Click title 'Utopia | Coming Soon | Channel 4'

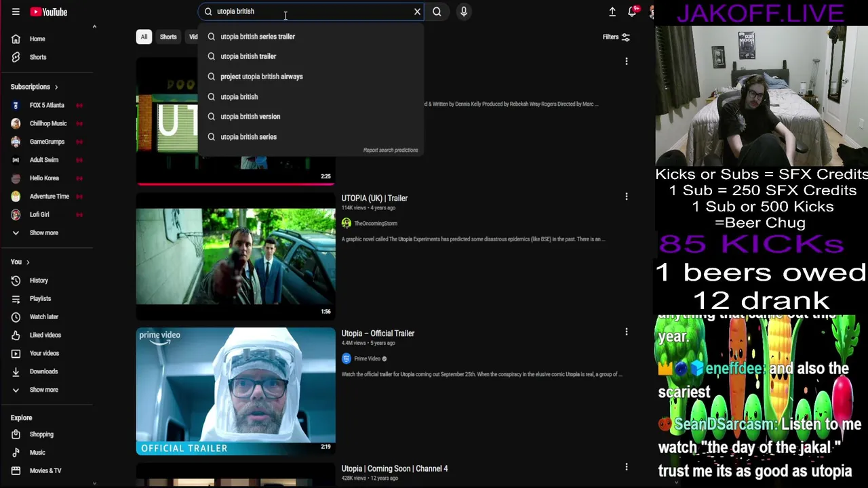click(x=395, y=469)
